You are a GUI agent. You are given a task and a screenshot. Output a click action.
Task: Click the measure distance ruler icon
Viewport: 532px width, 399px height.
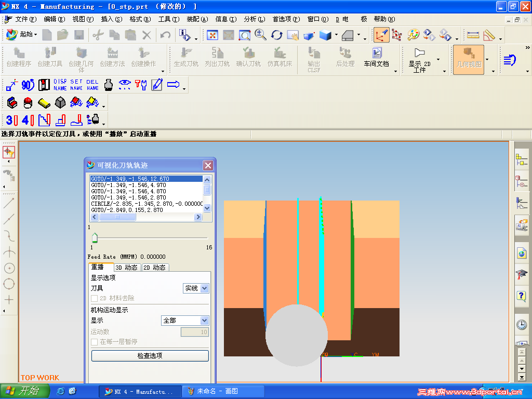point(473,35)
